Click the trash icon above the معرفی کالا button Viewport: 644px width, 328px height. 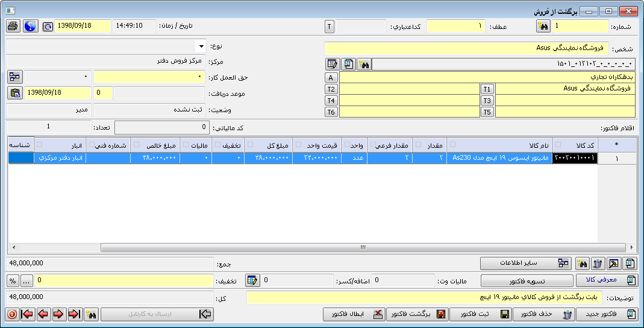[598, 263]
